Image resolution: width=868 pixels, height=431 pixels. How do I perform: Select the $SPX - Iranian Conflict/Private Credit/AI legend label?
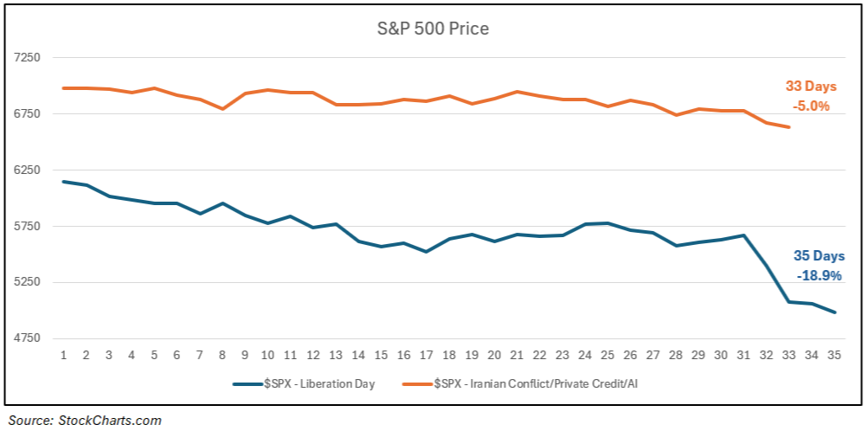pos(530,383)
